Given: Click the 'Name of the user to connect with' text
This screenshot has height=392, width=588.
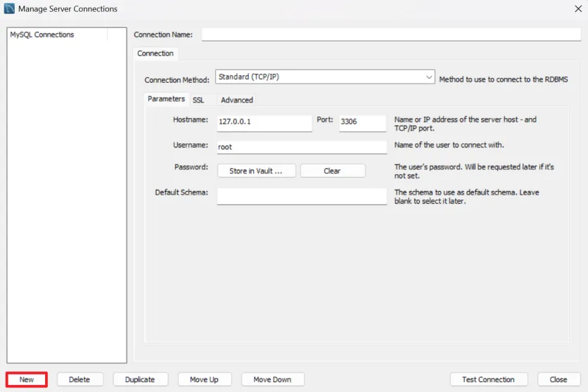Looking at the screenshot, I should [x=449, y=145].
